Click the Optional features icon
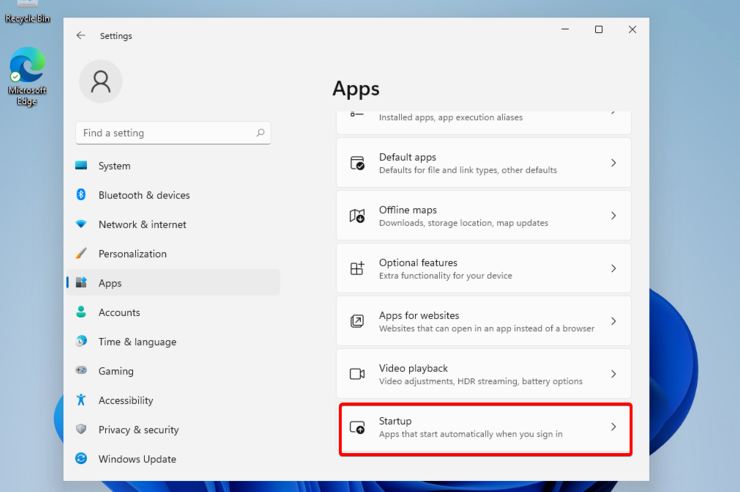 [x=357, y=268]
